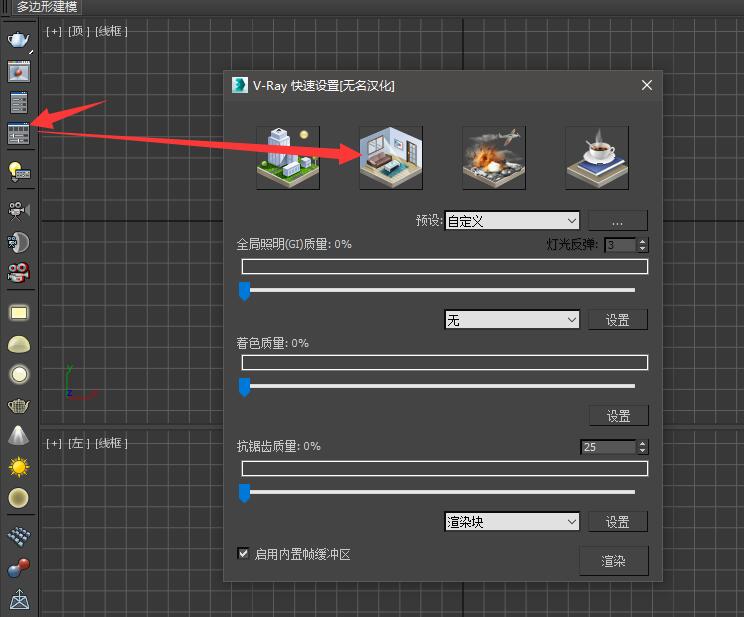Click the 全局照明(GI)质量 slider handle
The width and height of the screenshot is (744, 617).
pyautogui.click(x=244, y=290)
